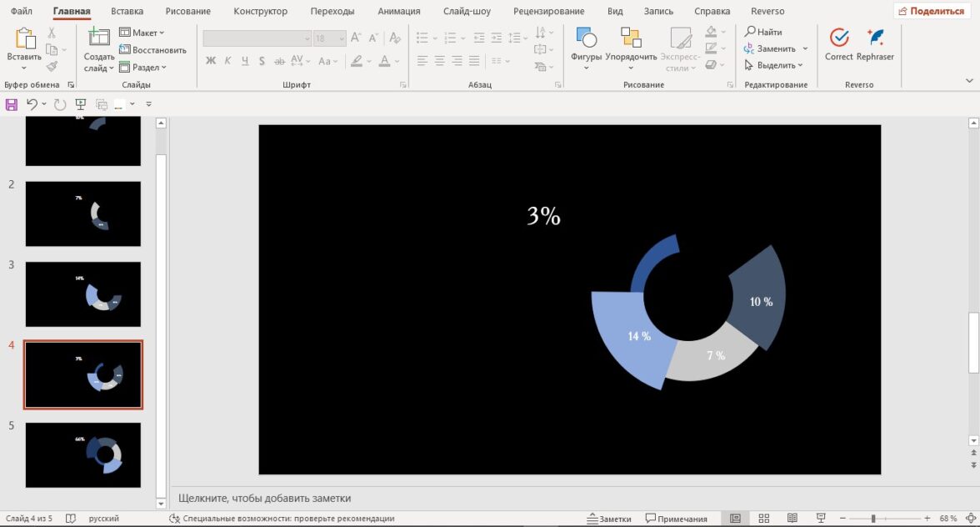Image resolution: width=980 pixels, height=527 pixels.
Task: Click the Поделиться (Share) button
Action: tap(931, 12)
